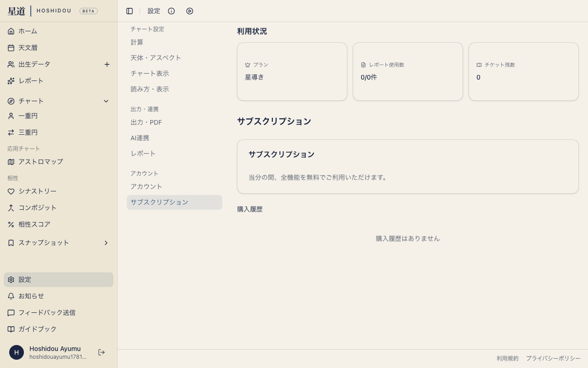
Task: Add new birth data with plus icon
Action: coord(107,64)
